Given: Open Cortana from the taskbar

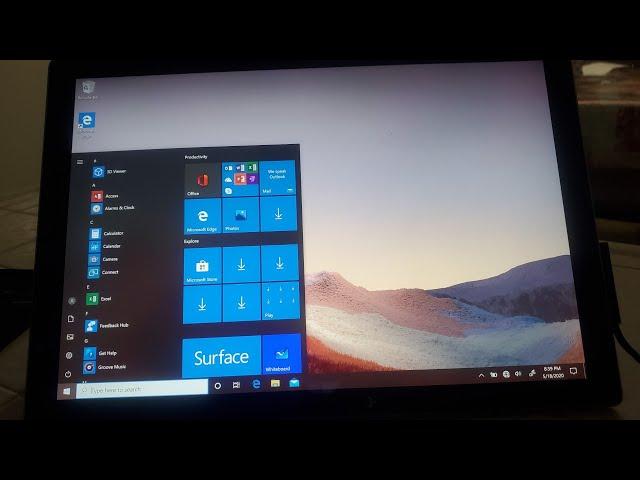Looking at the screenshot, I should coord(218,385).
